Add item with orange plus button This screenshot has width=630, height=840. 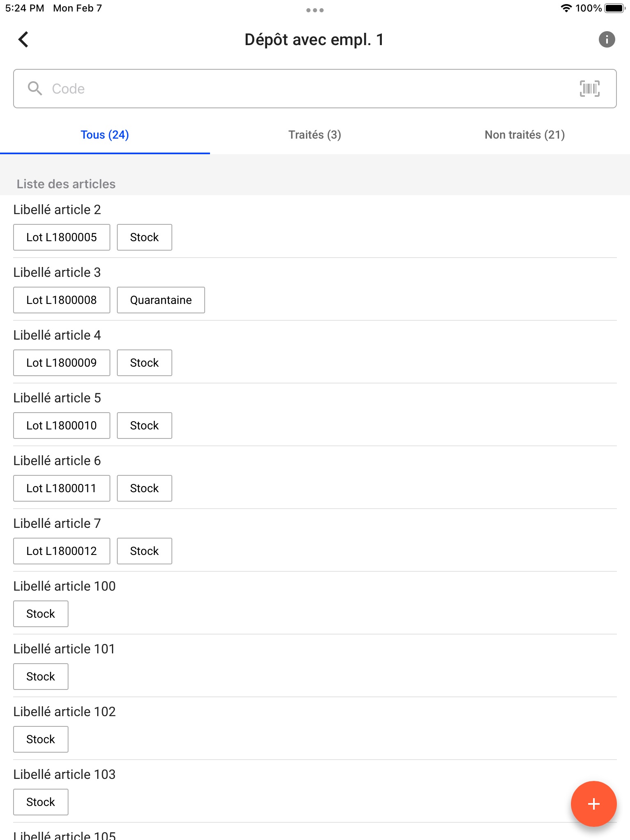593,803
